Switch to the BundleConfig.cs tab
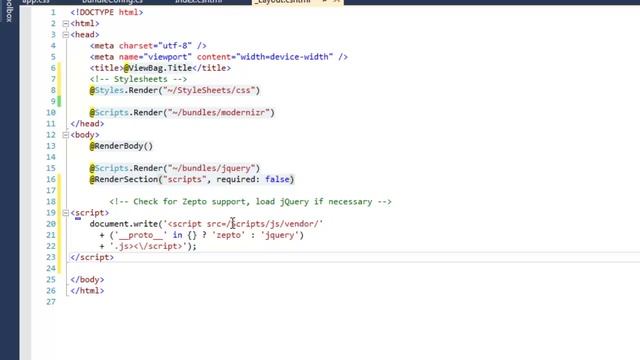Screen dimensions: 640x360 click(x=113, y=2)
